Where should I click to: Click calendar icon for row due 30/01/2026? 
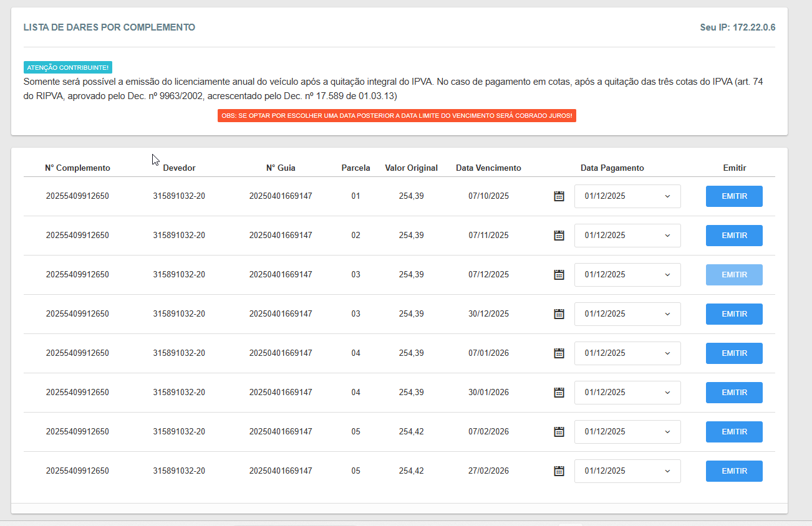point(559,393)
